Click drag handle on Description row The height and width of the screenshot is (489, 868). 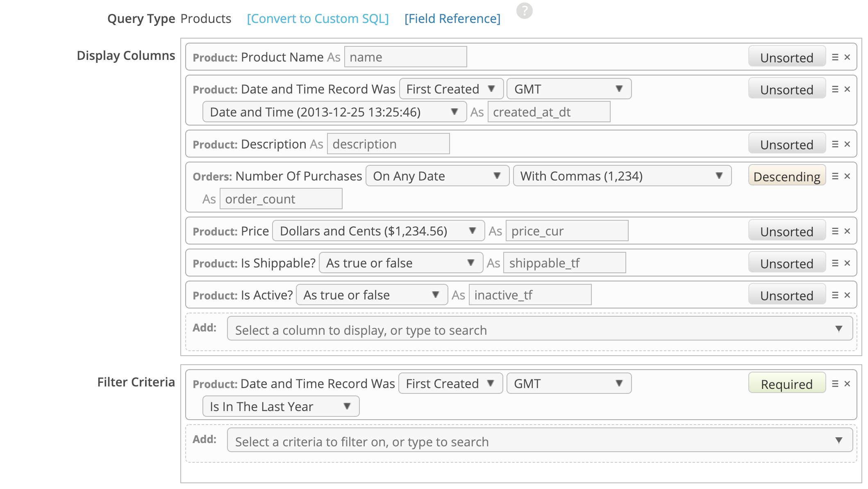(x=835, y=144)
